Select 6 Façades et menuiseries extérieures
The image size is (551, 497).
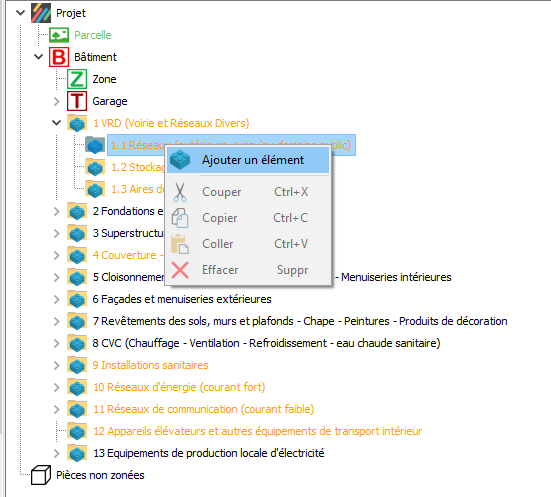point(182,299)
